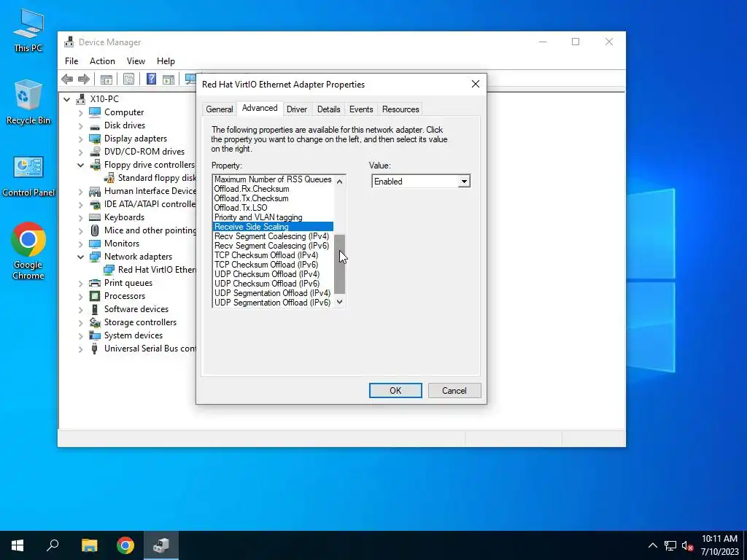Open This PC desktop icon

[28, 31]
